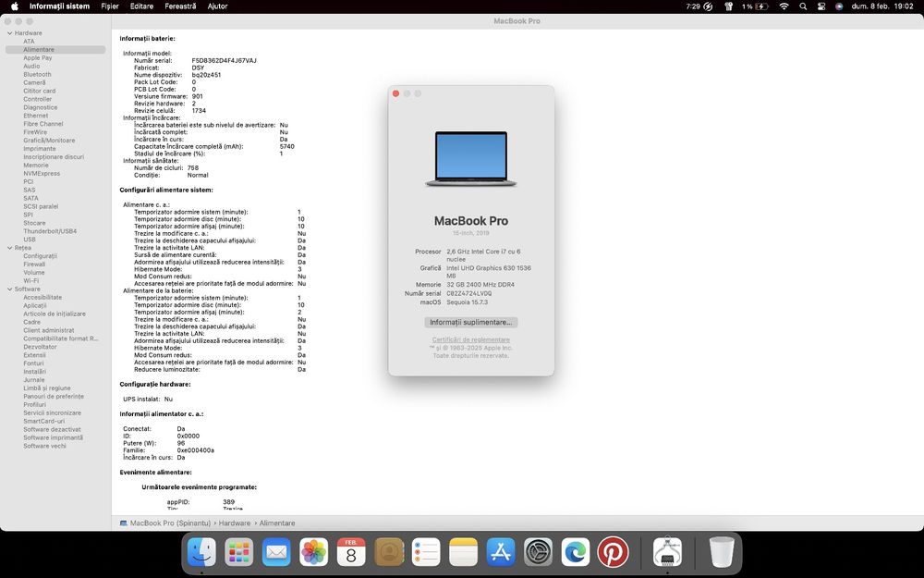This screenshot has width=924, height=578.
Task: Select Thunderbolt/USB4 in the sidebar
Action: click(50, 231)
